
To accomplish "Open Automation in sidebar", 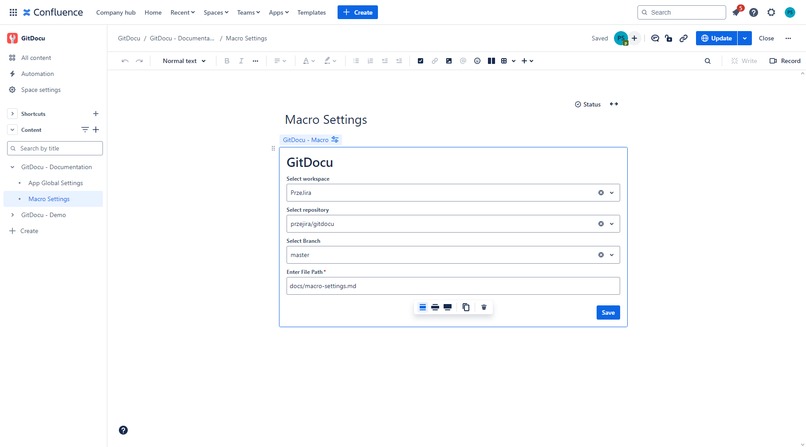I will pyautogui.click(x=37, y=73).
